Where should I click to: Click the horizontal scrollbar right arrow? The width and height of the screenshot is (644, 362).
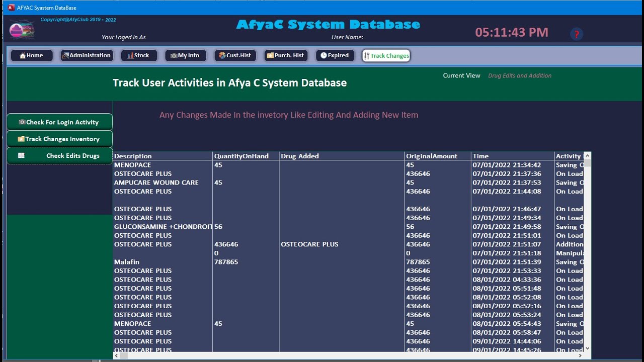[x=580, y=355]
